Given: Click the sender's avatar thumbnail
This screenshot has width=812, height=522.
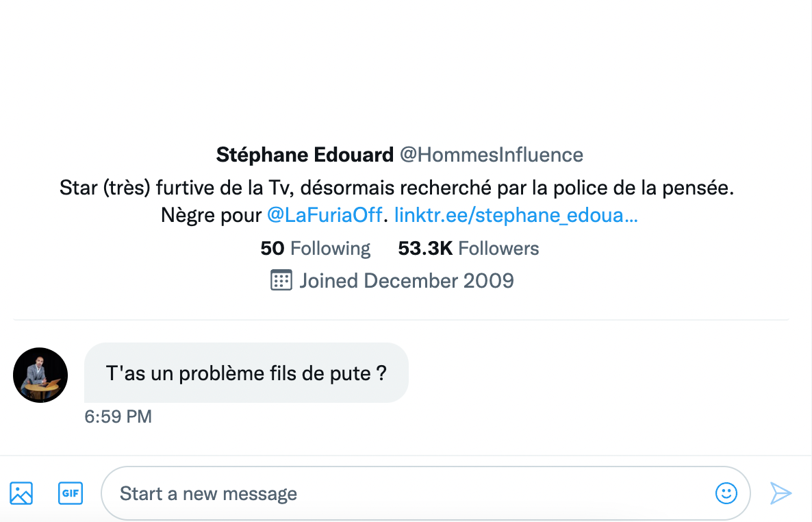Looking at the screenshot, I should (x=40, y=375).
